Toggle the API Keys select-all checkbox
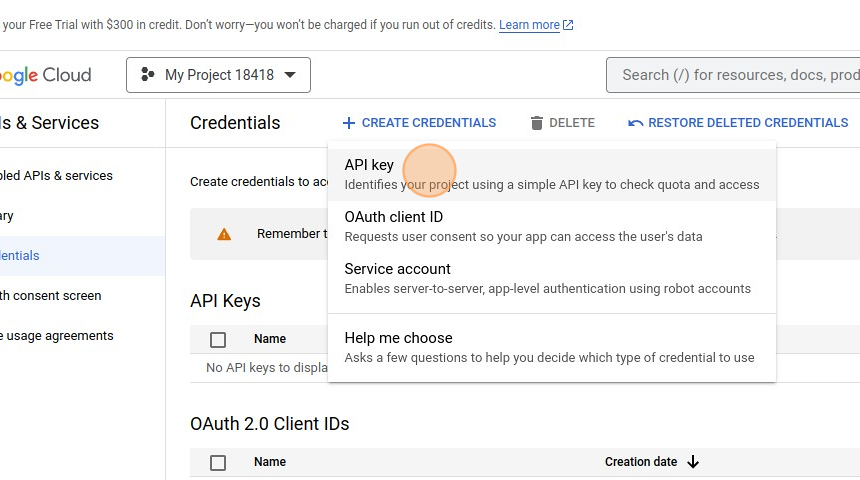Screen dimensions: 860x480 click(x=218, y=340)
